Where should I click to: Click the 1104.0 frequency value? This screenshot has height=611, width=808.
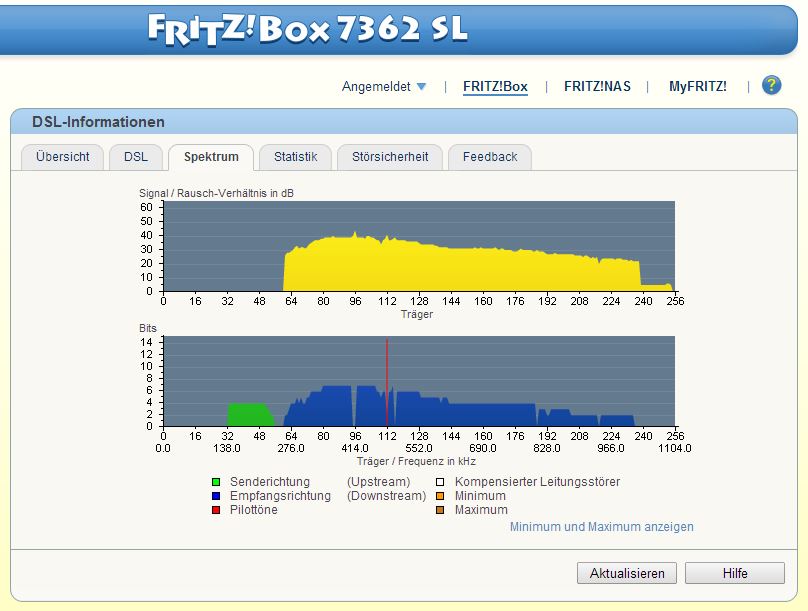point(675,448)
